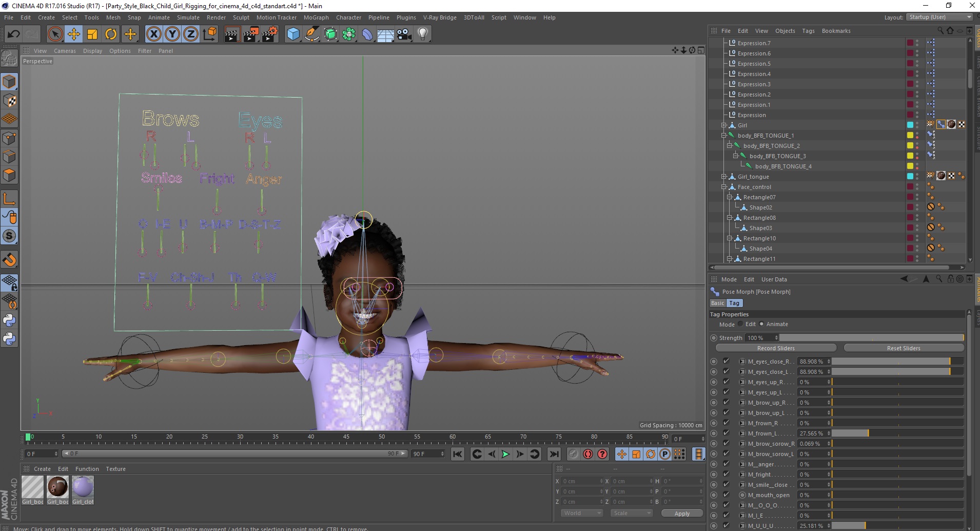Open the spline pen tool

pyautogui.click(x=312, y=34)
